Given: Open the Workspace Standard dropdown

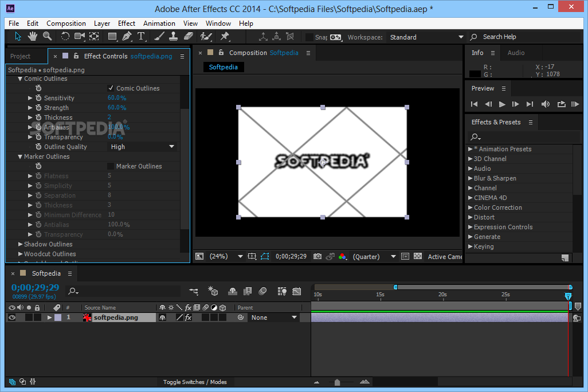Looking at the screenshot, I should click(426, 37).
